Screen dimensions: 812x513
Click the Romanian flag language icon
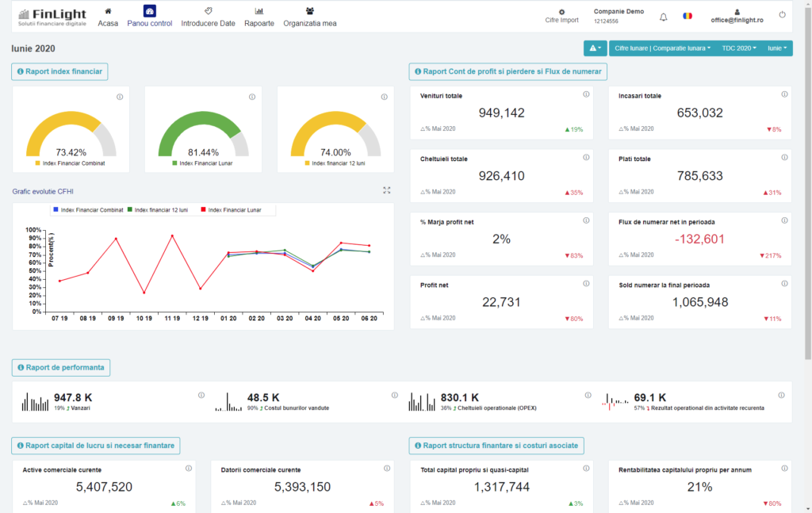(687, 15)
